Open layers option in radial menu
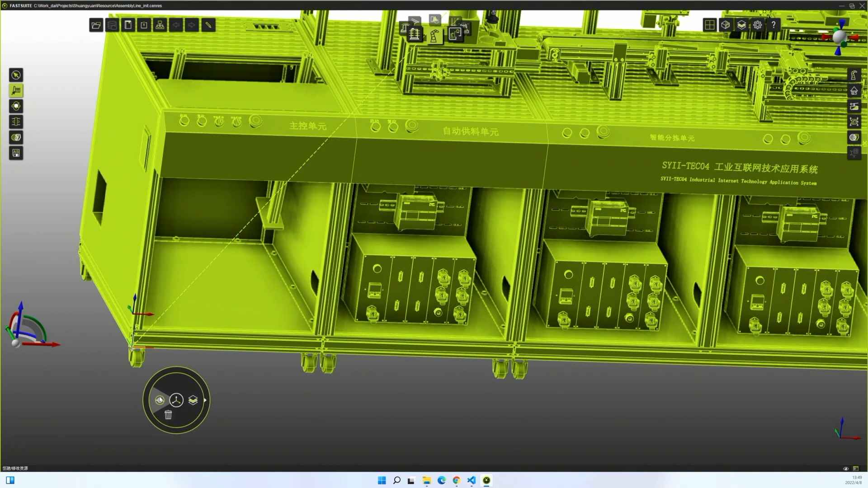868x488 pixels. click(193, 400)
